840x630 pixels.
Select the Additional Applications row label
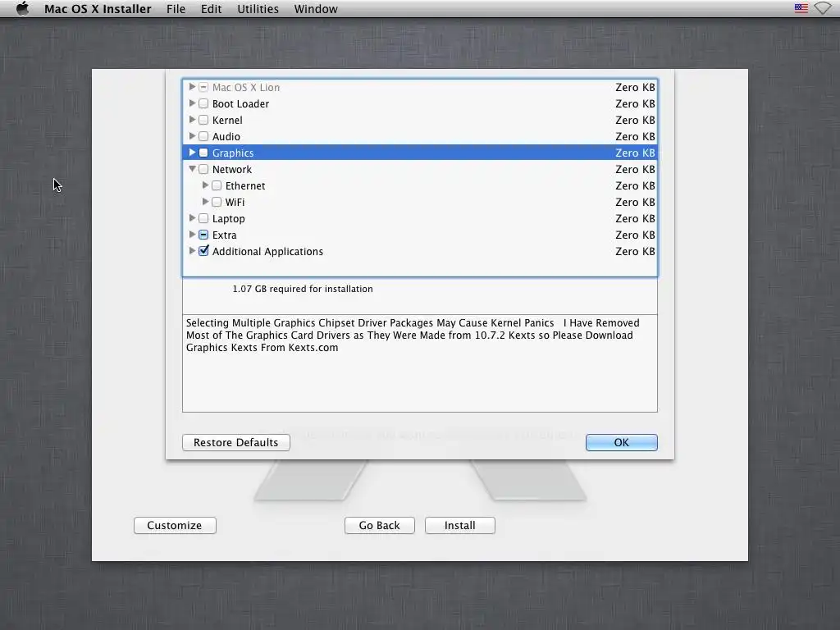(x=267, y=252)
